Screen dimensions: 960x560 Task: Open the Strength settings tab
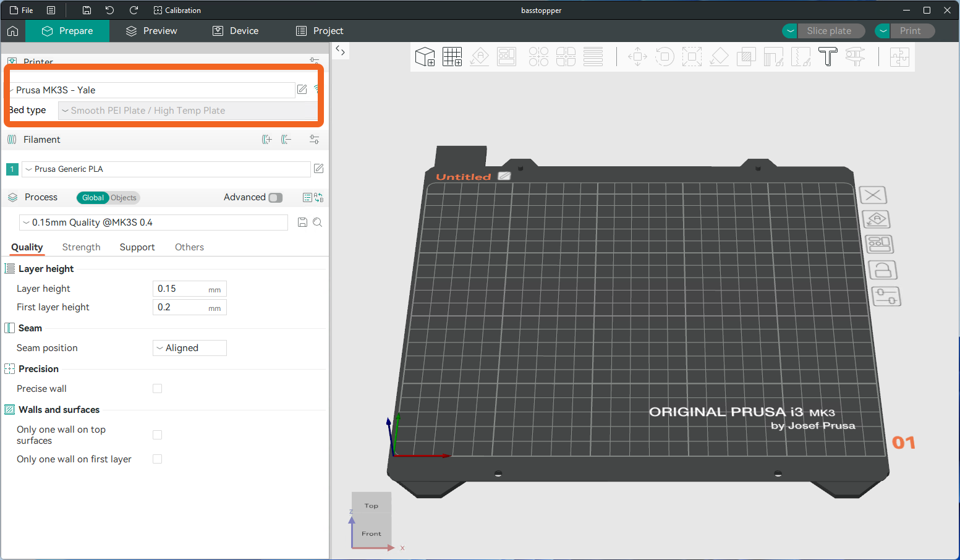coord(81,247)
